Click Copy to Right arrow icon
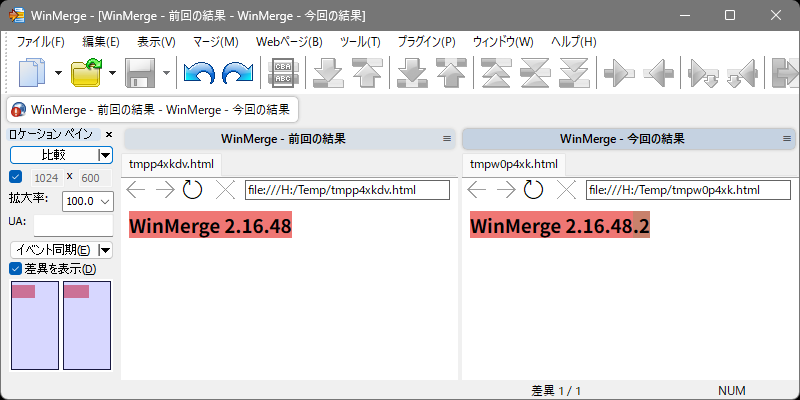Viewport: 800px width, 400px height. click(619, 72)
